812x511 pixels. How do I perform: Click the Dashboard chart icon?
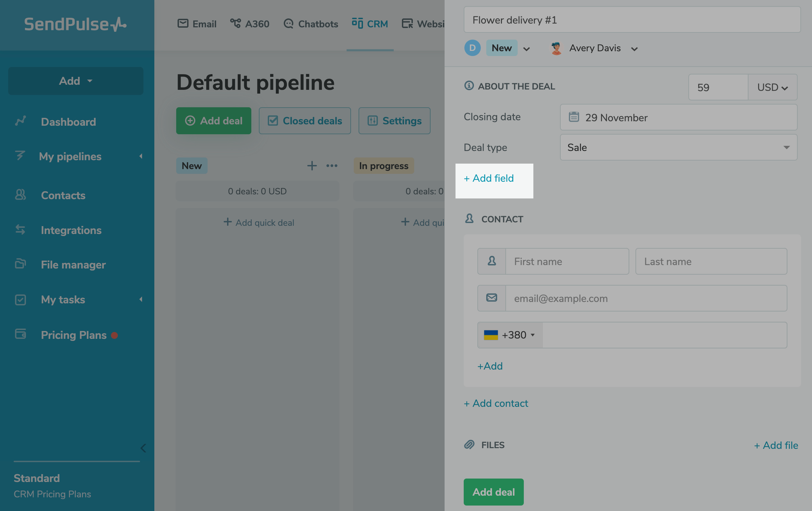point(20,121)
